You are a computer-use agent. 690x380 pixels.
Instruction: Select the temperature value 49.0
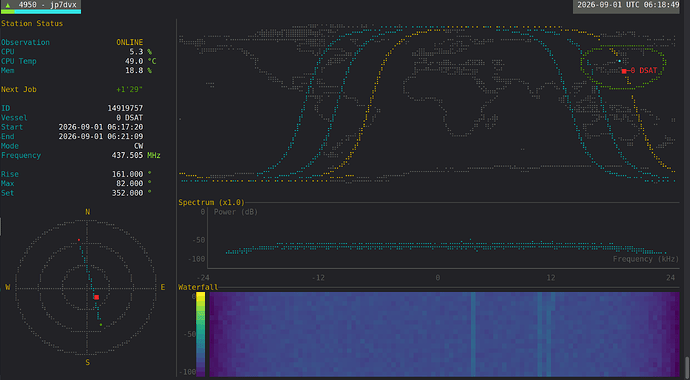coord(134,61)
